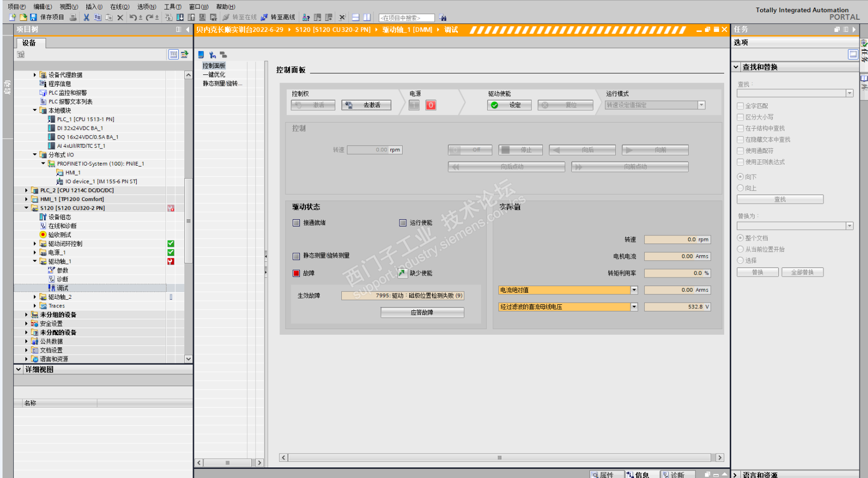Click the vertical split editor icon
The height and width of the screenshot is (478, 868).
coord(367,17)
